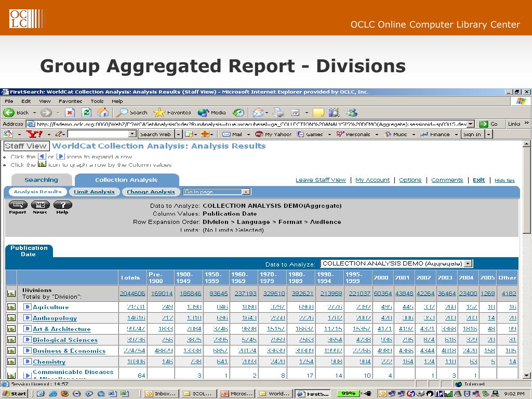Click the Export icon button

pyautogui.click(x=18, y=207)
